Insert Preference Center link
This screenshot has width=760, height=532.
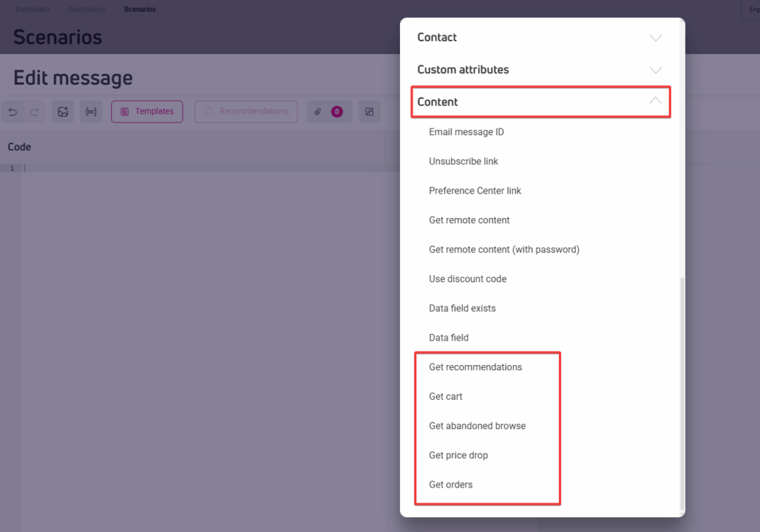[x=475, y=191]
